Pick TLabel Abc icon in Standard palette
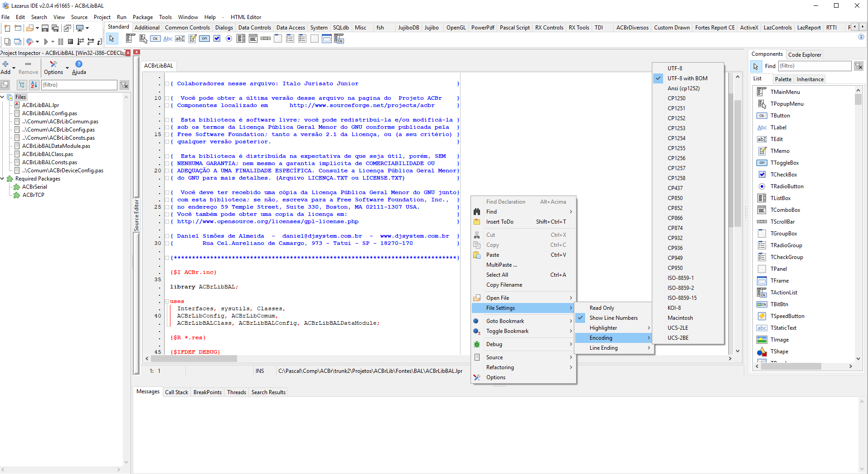868x474 pixels. 168,39
